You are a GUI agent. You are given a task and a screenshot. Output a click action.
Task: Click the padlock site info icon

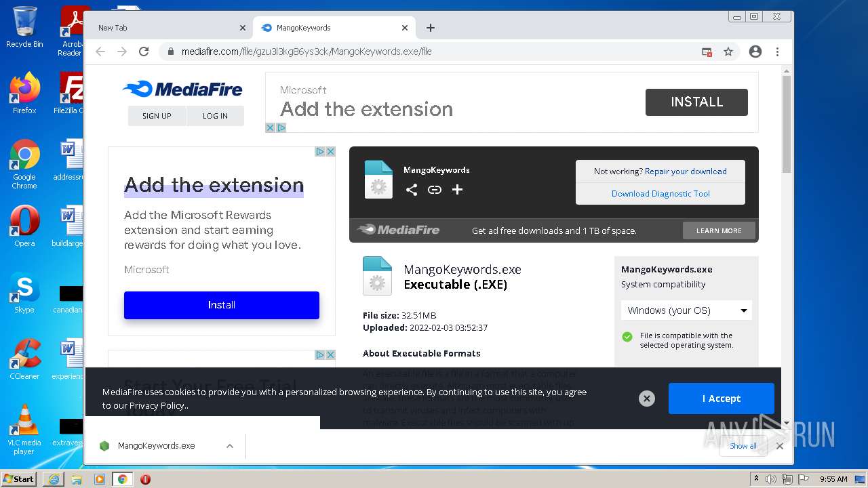pyautogui.click(x=170, y=52)
